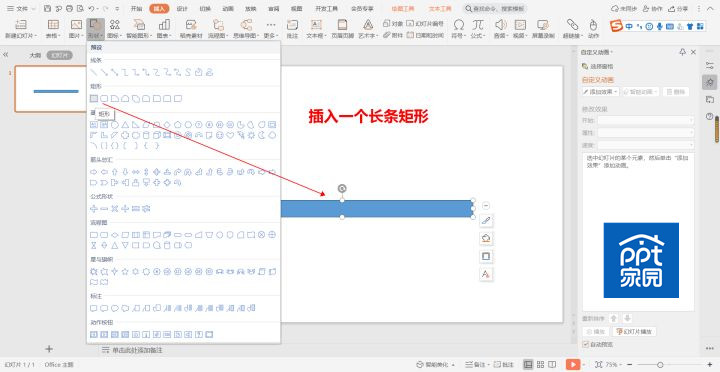Click the orange slideshow play button
Screen dimensions: 720x372
point(573,364)
